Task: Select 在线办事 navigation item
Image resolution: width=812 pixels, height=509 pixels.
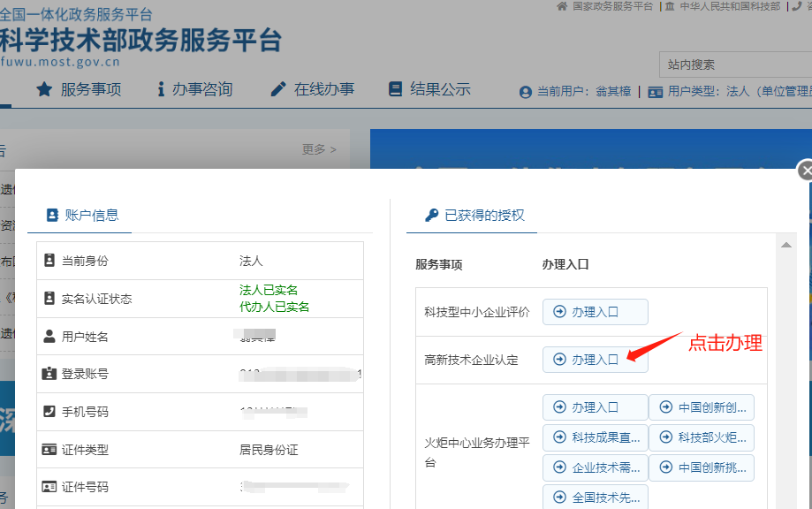Action: click(313, 89)
